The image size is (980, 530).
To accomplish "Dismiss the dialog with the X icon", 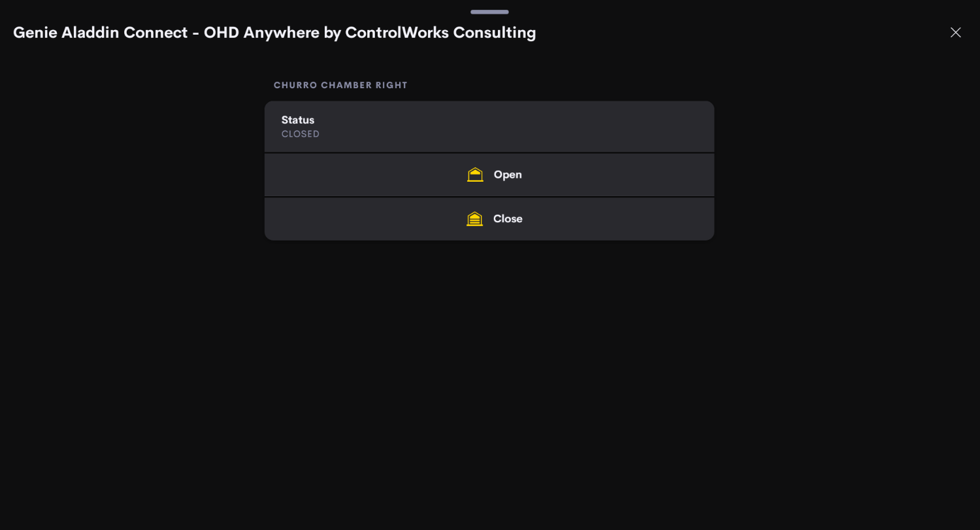I will coord(955,33).
